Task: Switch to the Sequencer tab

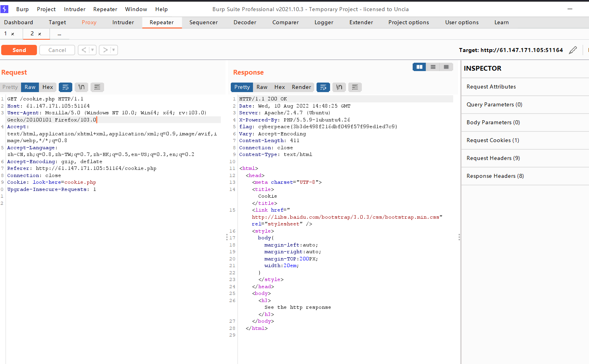Action: (204, 23)
